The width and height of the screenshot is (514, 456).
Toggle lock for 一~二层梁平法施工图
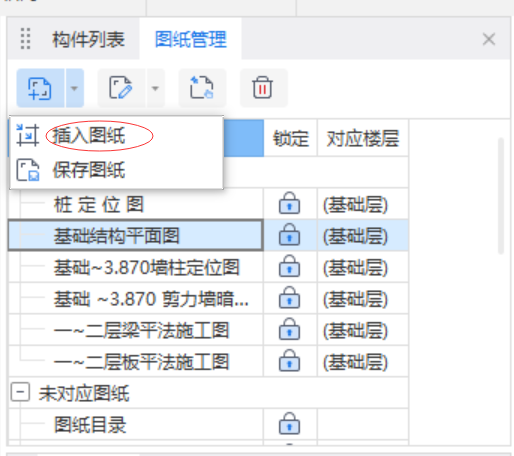[289, 329]
